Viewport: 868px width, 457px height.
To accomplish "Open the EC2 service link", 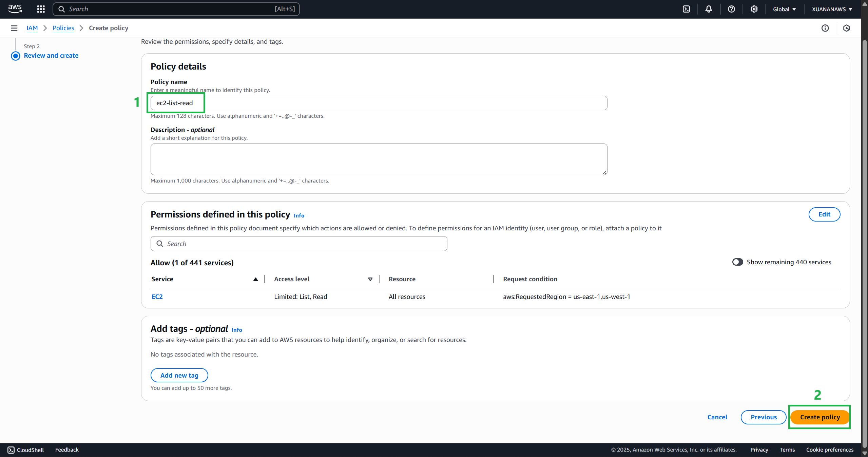I will point(157,296).
